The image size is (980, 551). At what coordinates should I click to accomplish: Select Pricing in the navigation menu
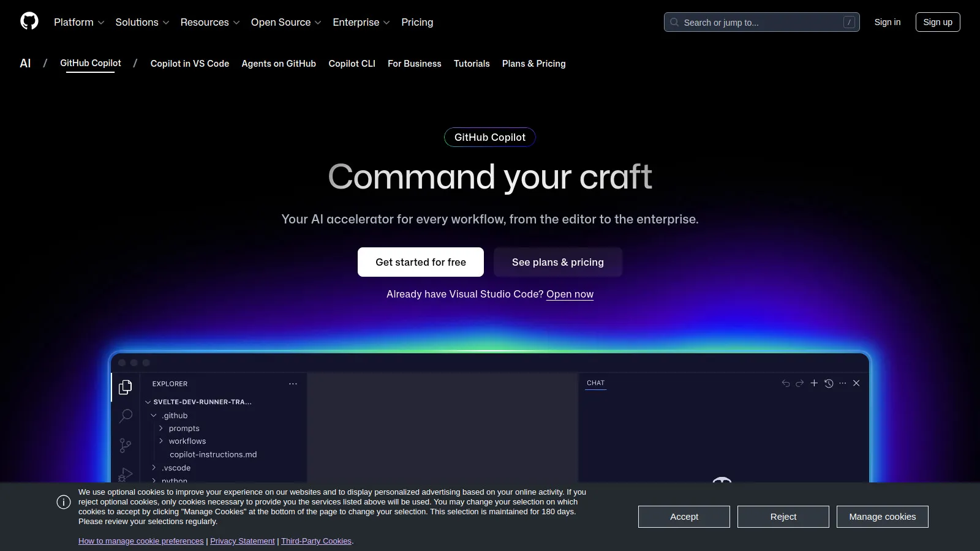point(417,22)
